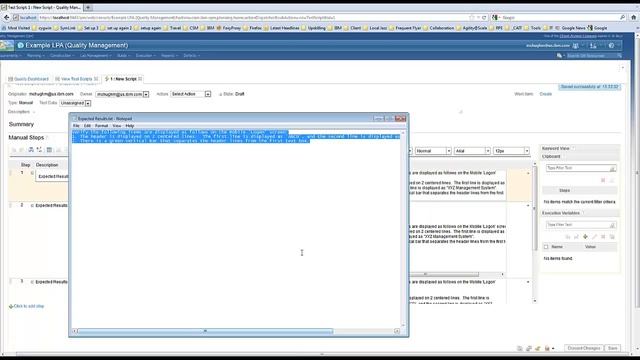Click the duplicate icon in bottom toolbar

pos(529,349)
